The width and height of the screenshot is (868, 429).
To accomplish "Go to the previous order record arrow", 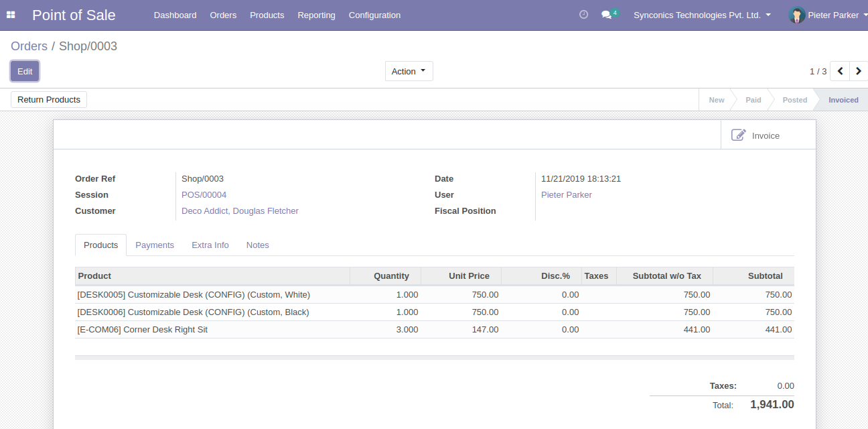I will (x=840, y=71).
